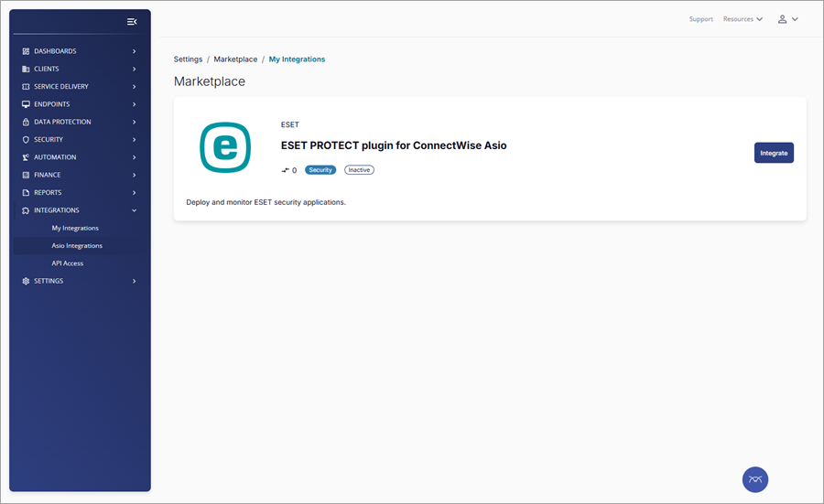Image resolution: width=824 pixels, height=504 pixels.
Task: Click the integrations count icon next to 0
Action: 286,170
